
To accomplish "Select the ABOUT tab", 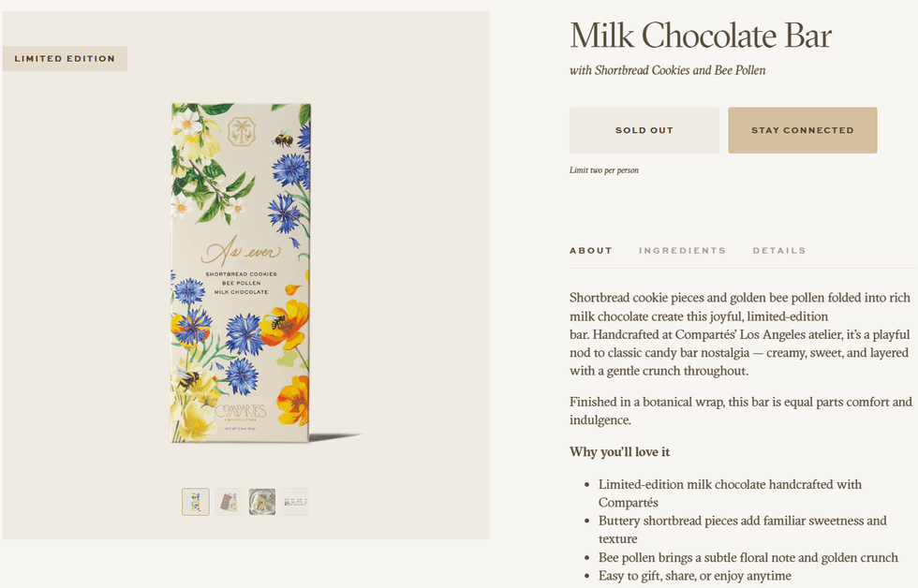I will 591,250.
